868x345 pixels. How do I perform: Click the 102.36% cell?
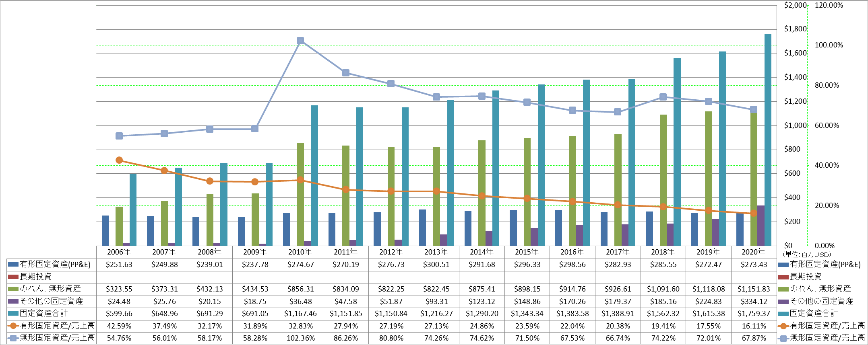(300, 338)
